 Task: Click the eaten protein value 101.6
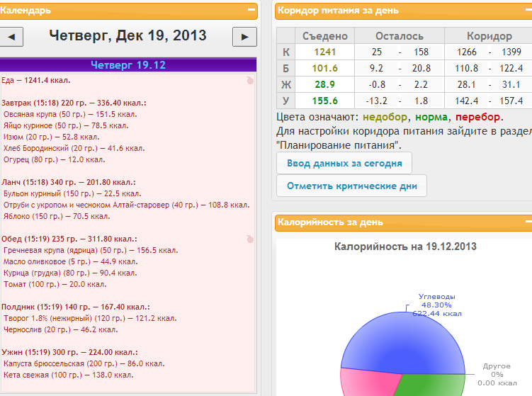324,68
